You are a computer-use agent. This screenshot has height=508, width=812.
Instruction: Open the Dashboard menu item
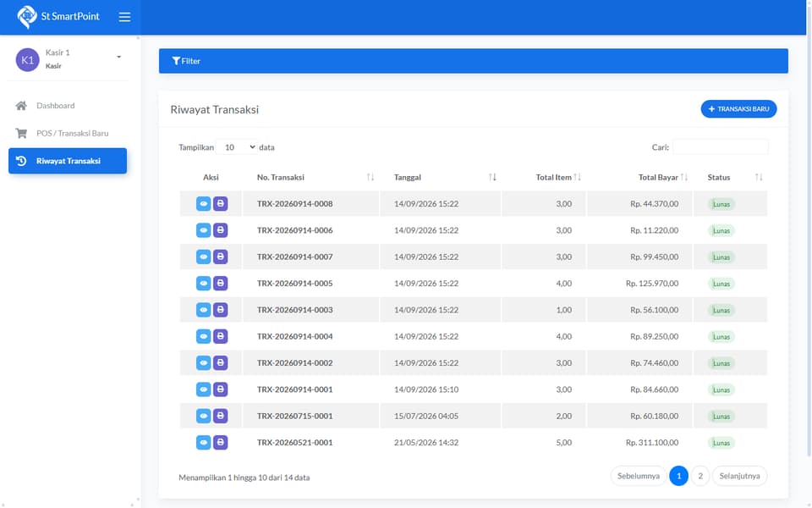[68, 106]
